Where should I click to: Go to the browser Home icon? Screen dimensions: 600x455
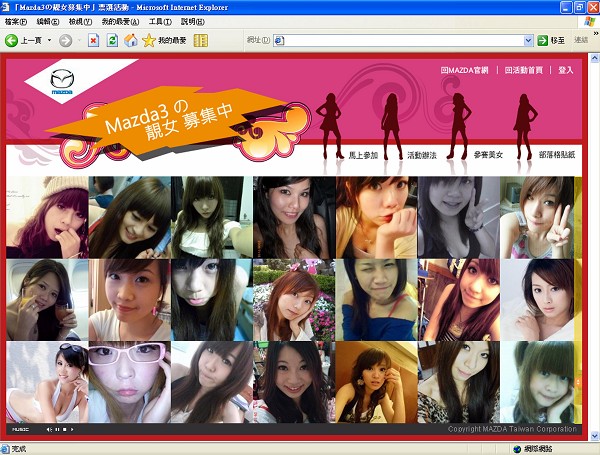[130, 40]
